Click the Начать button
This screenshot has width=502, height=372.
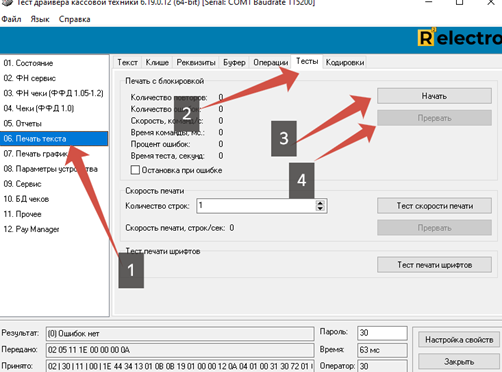click(434, 96)
